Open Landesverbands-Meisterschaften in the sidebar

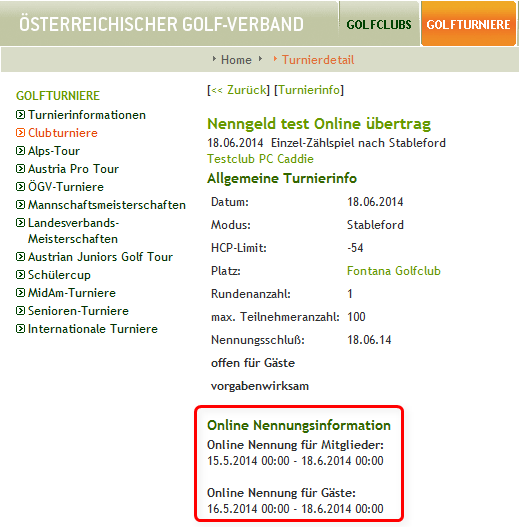[73, 231]
